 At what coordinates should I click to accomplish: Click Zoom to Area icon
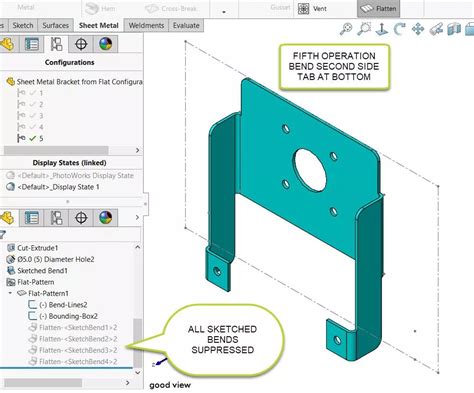tap(364, 29)
